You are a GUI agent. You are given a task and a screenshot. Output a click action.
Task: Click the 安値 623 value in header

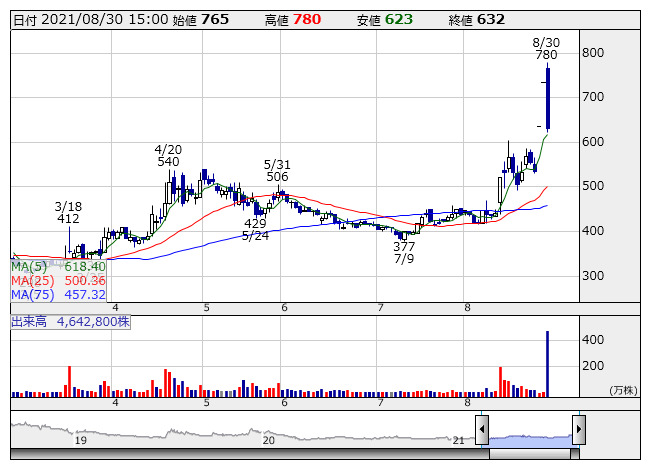tap(399, 20)
